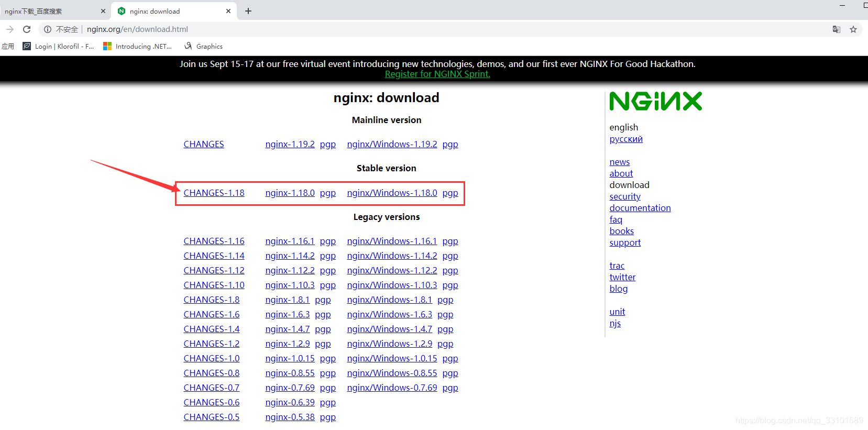Download nginx-1.8.1 source
This screenshot has height=430, width=868.
point(288,300)
